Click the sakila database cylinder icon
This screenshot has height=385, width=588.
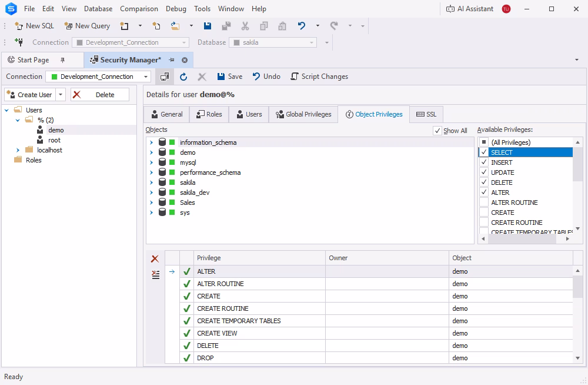162,182
